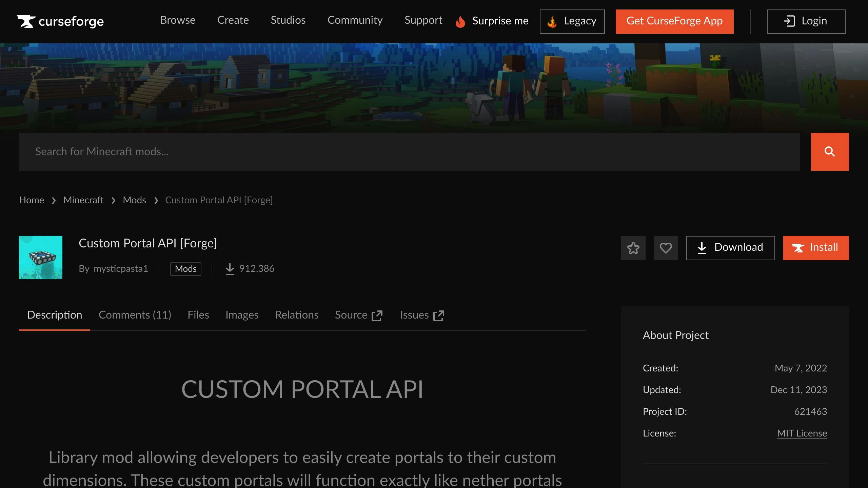The image size is (868, 488).
Task: Click the Issues external link icon
Action: pos(439,314)
